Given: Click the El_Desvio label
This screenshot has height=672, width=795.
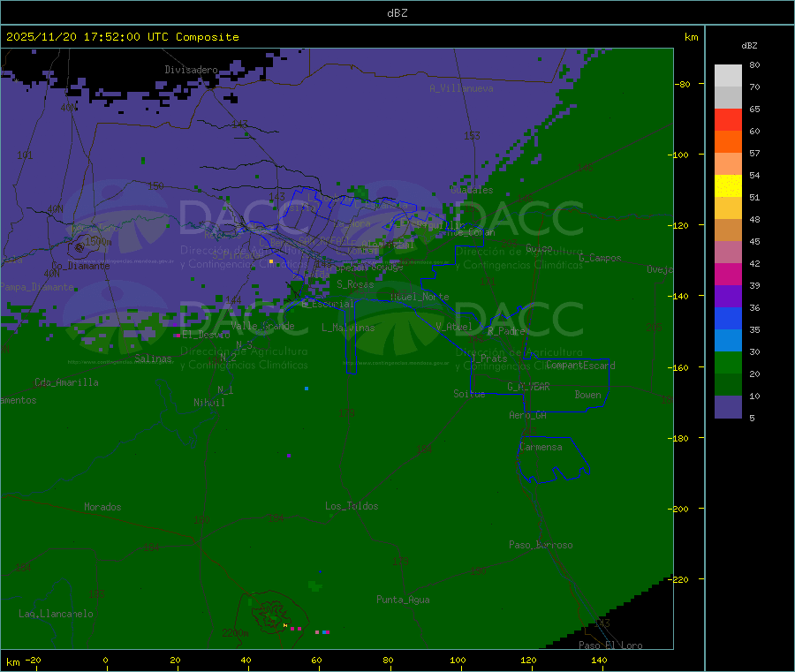Looking at the screenshot, I should click(x=206, y=335).
